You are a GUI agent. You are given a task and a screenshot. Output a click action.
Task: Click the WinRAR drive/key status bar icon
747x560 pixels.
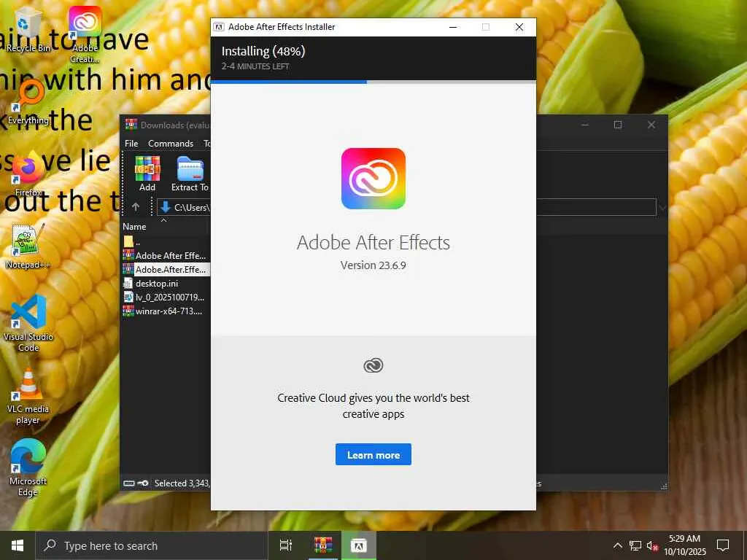(x=136, y=483)
